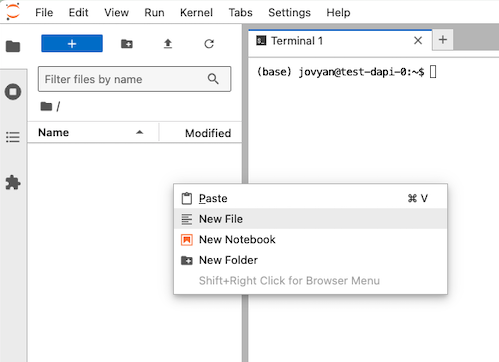The width and height of the screenshot is (499, 362).
Task: Click the clipboard icon beside Paste
Action: pyautogui.click(x=187, y=198)
